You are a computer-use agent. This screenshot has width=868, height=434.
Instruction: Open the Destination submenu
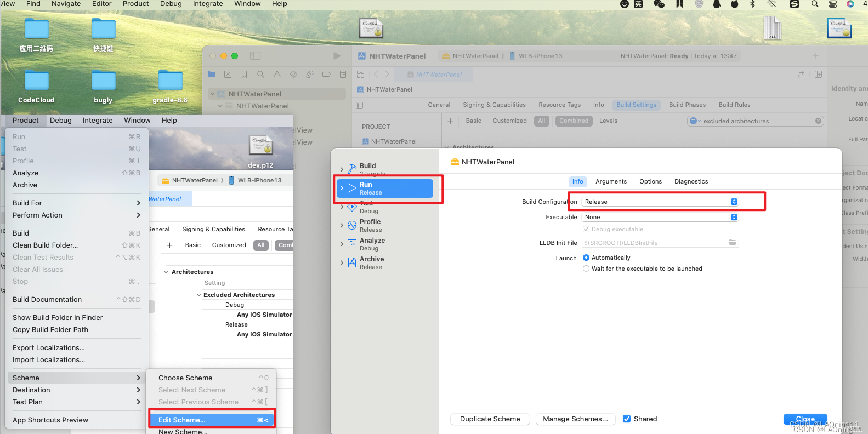[77, 390]
